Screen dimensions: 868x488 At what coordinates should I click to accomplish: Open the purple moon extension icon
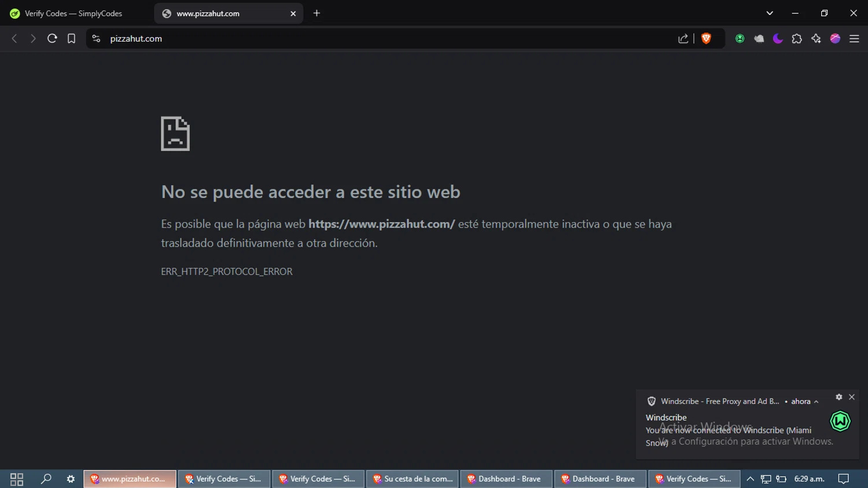778,39
